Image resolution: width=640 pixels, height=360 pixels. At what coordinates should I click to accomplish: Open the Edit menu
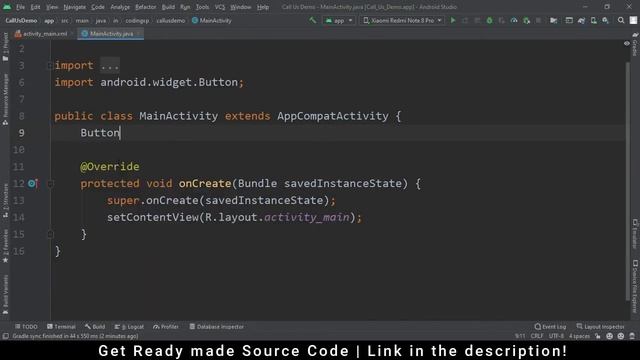click(x=36, y=7)
